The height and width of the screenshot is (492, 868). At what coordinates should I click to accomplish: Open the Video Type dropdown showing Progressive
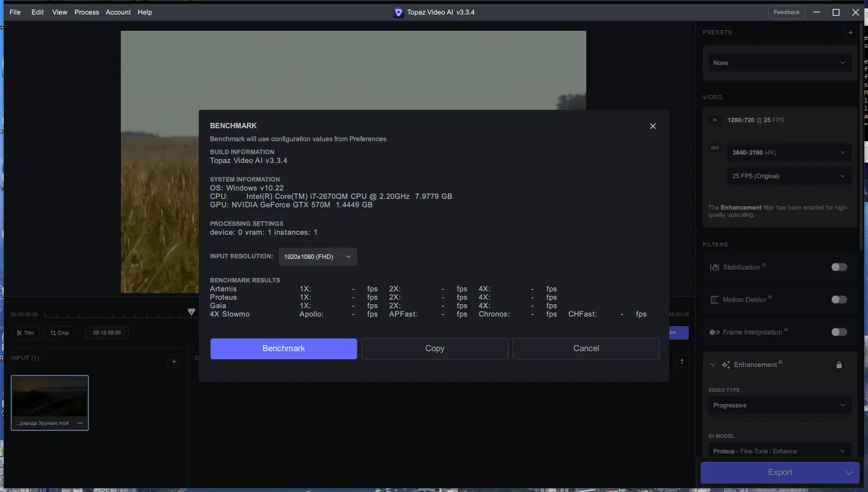coord(779,405)
